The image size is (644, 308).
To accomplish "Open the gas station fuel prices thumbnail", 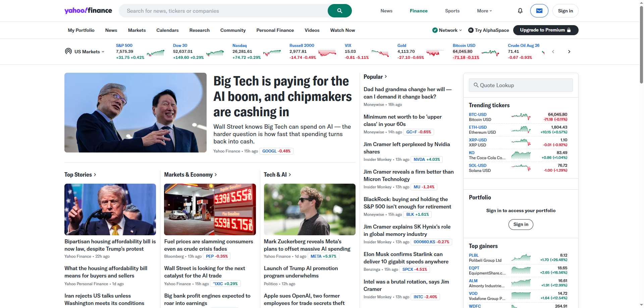I will [210, 209].
